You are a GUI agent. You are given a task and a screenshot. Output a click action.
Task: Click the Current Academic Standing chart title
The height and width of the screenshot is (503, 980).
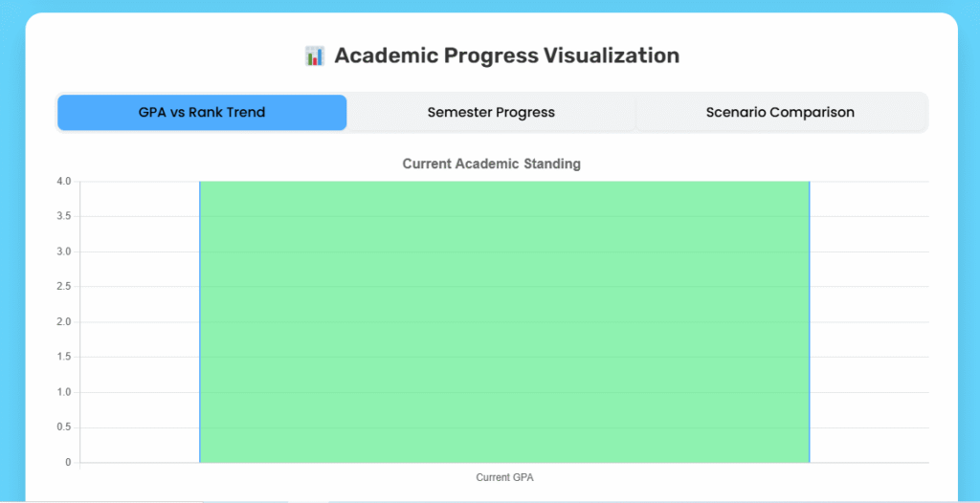pos(491,164)
